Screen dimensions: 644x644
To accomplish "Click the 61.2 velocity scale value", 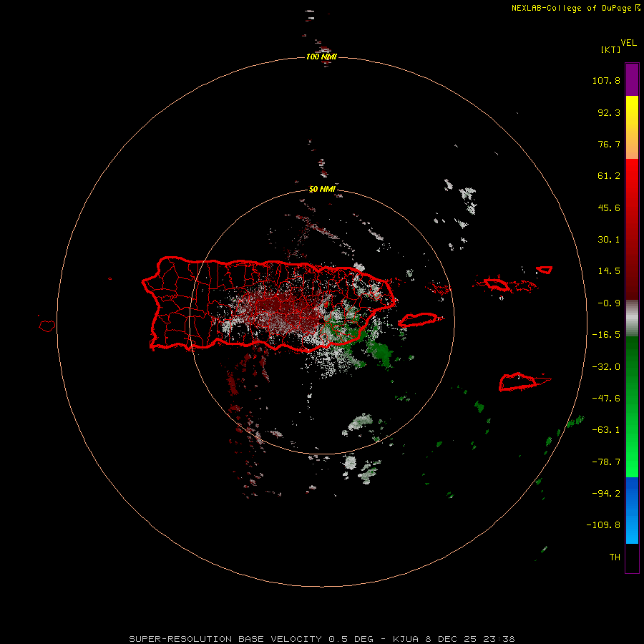I will [x=609, y=176].
